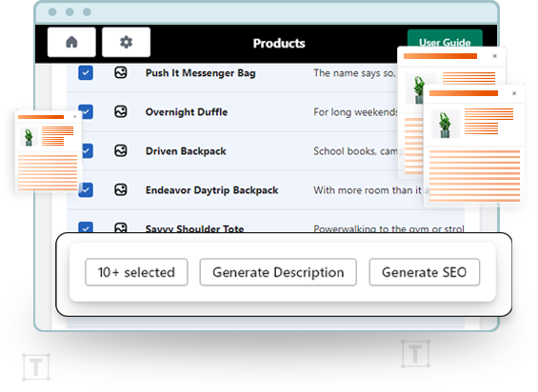Viewport: 538px width, 392px height.
Task: Click the Driven Backpack image icon
Action: [x=120, y=151]
